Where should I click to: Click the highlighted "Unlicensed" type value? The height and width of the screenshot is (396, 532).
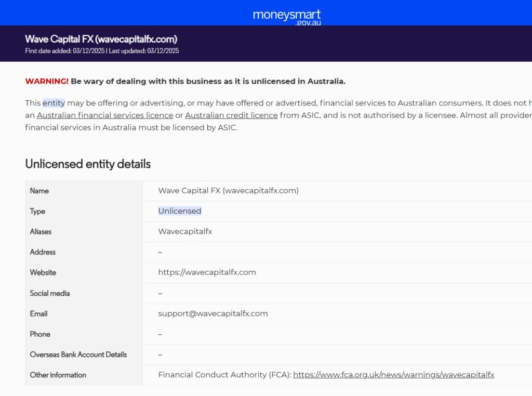[x=180, y=211]
